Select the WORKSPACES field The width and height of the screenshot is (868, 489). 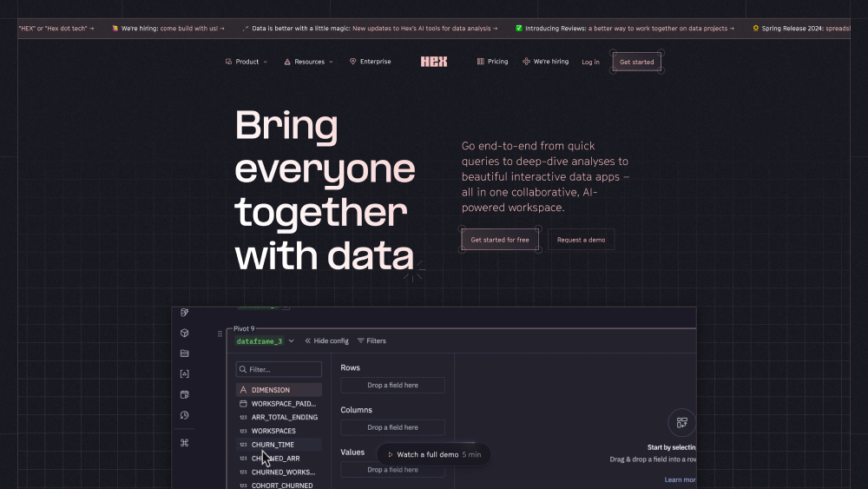[279, 431]
